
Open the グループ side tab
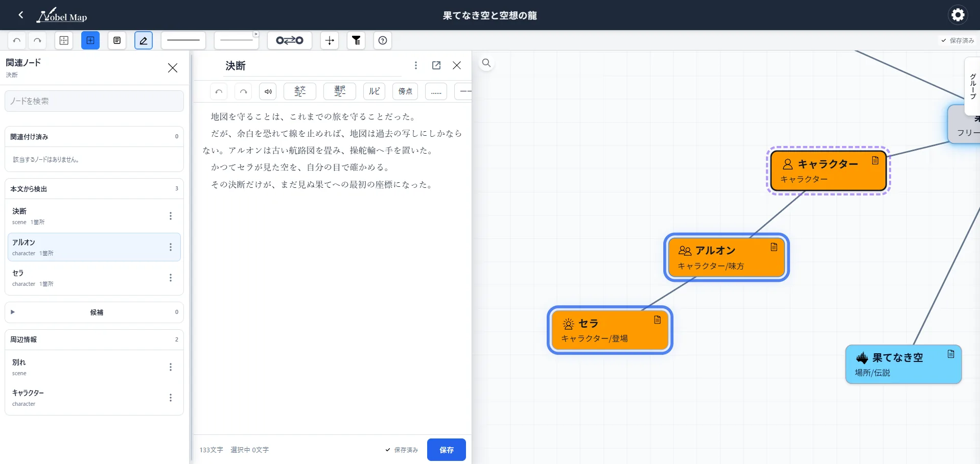tap(972, 87)
